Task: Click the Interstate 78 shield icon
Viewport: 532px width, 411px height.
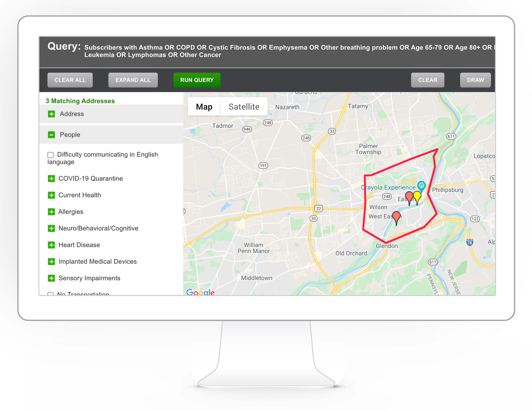Action: (x=469, y=242)
